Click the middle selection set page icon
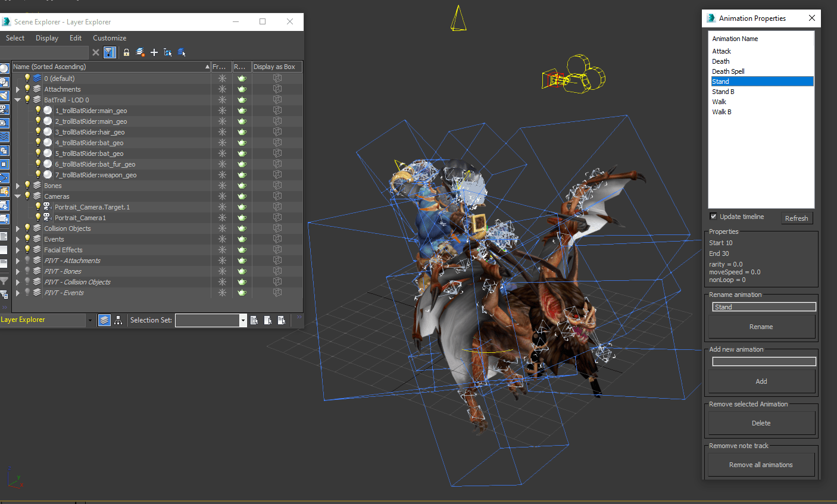This screenshot has width=837, height=504. pyautogui.click(x=268, y=320)
